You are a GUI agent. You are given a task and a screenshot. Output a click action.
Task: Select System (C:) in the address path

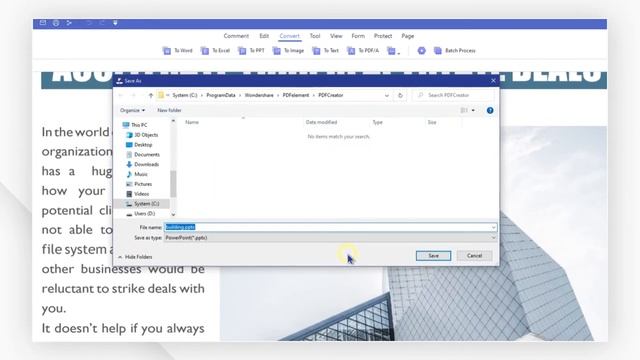184,95
